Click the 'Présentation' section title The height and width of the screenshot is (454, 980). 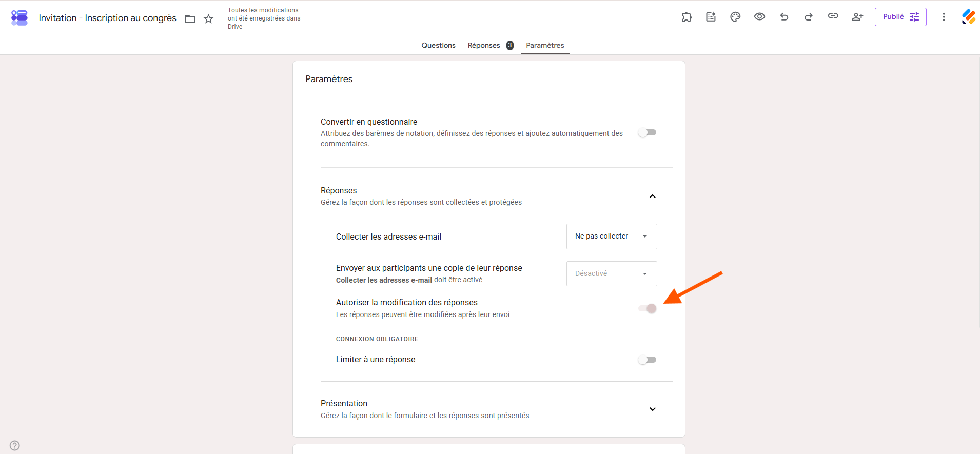pyautogui.click(x=344, y=404)
